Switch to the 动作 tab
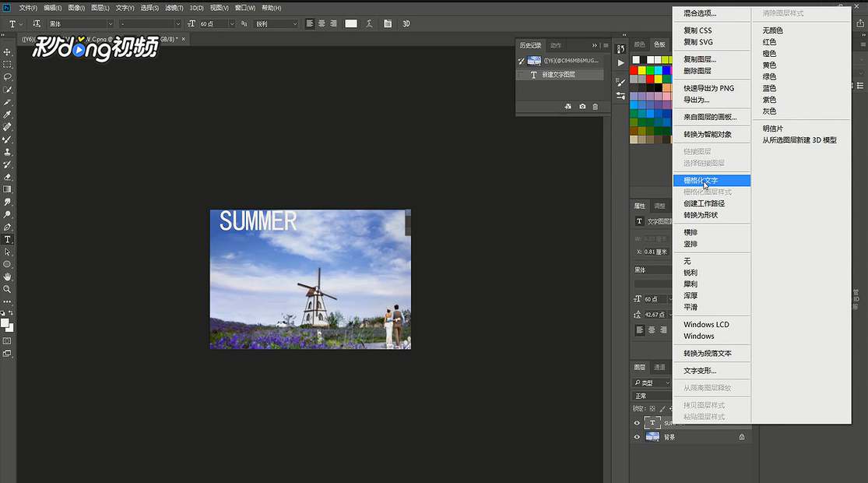 556,45
